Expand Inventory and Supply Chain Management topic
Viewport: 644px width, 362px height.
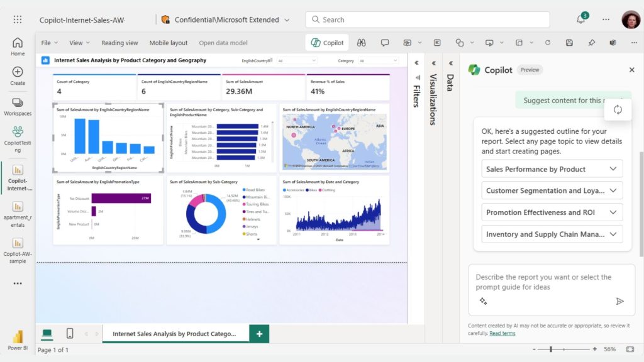click(x=552, y=234)
